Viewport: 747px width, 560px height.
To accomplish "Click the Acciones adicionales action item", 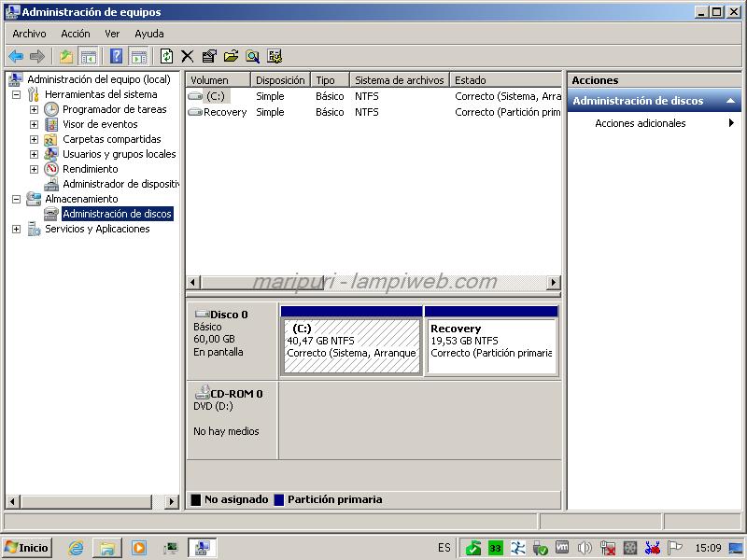I will point(640,123).
